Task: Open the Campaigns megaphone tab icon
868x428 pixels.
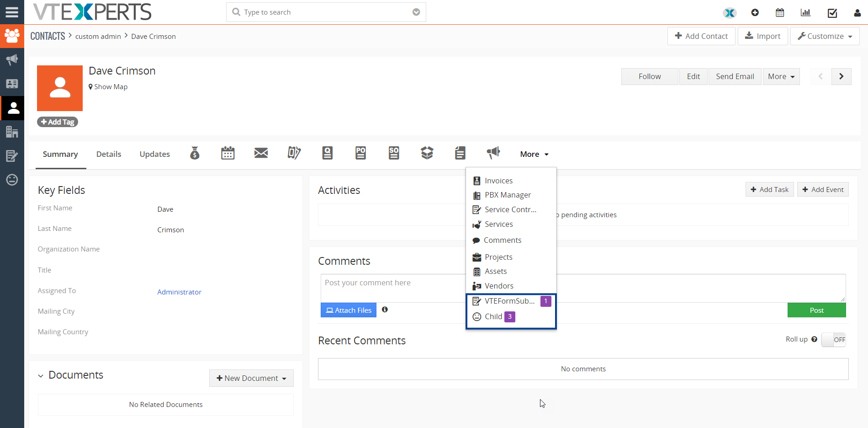Action: [x=493, y=153]
